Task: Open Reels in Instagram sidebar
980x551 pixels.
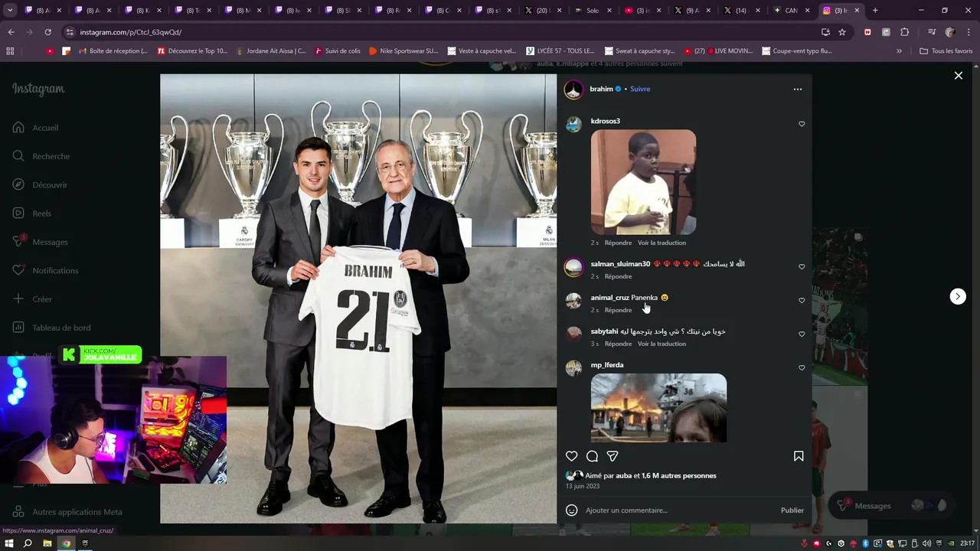Action: pyautogui.click(x=32, y=214)
